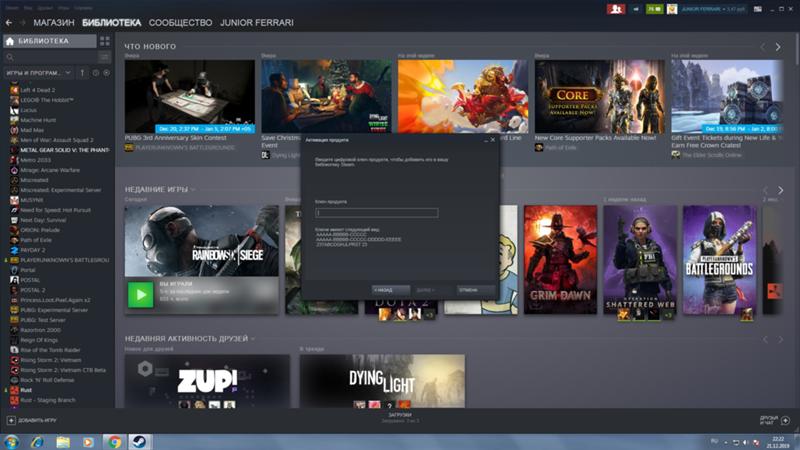Viewport: 800px width, 450px height.
Task: Expand the Recent Games section header dropdown
Action: 193,190
